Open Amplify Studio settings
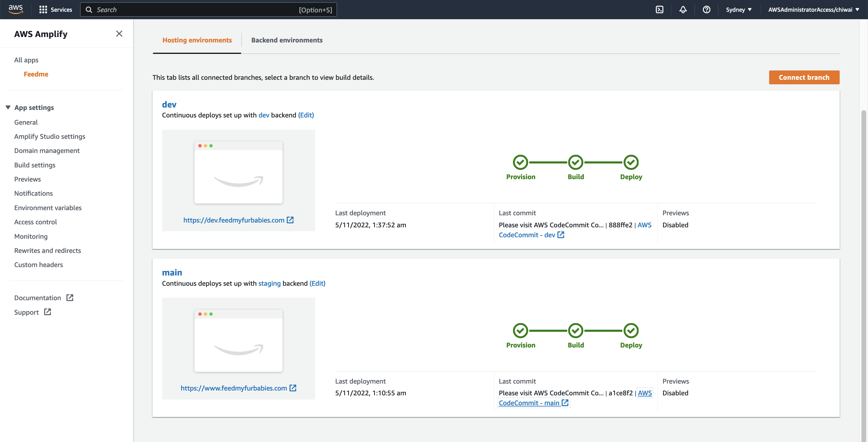The height and width of the screenshot is (442, 868). [x=49, y=136]
